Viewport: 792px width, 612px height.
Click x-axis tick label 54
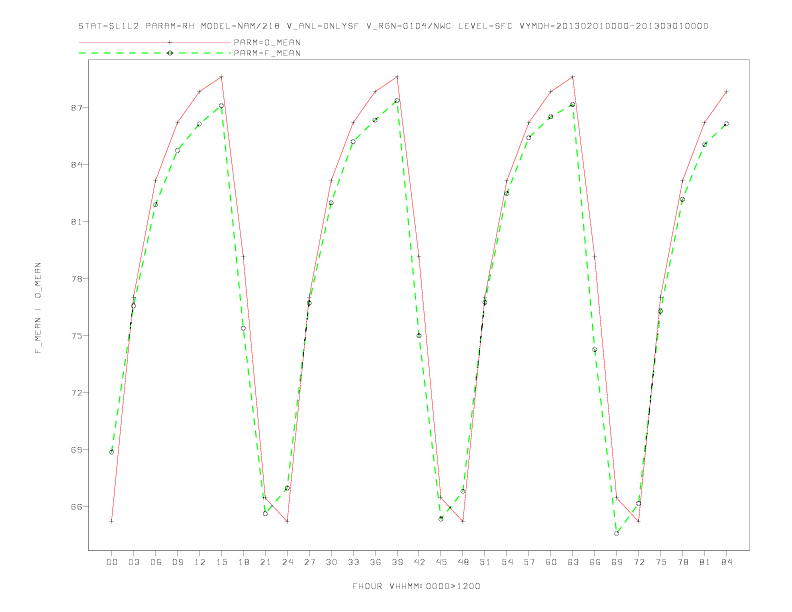tap(507, 562)
